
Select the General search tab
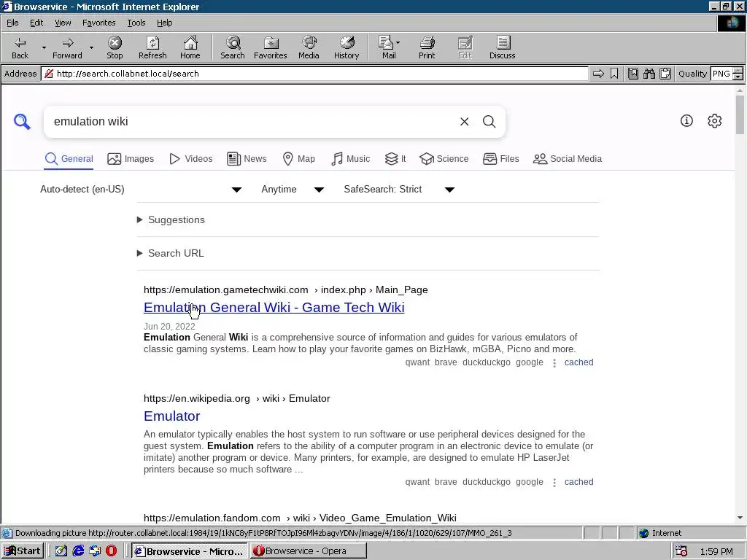coord(69,159)
